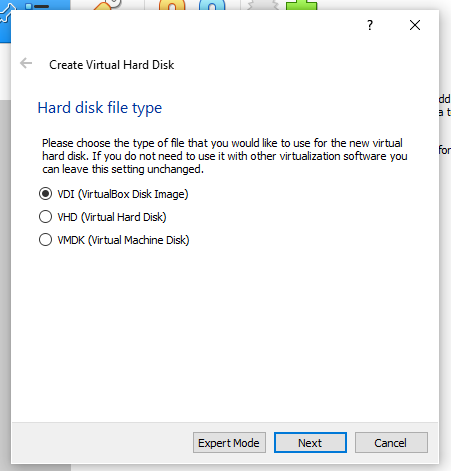The height and width of the screenshot is (471, 451).
Task: Switch to Expert Mode
Action: pos(229,443)
